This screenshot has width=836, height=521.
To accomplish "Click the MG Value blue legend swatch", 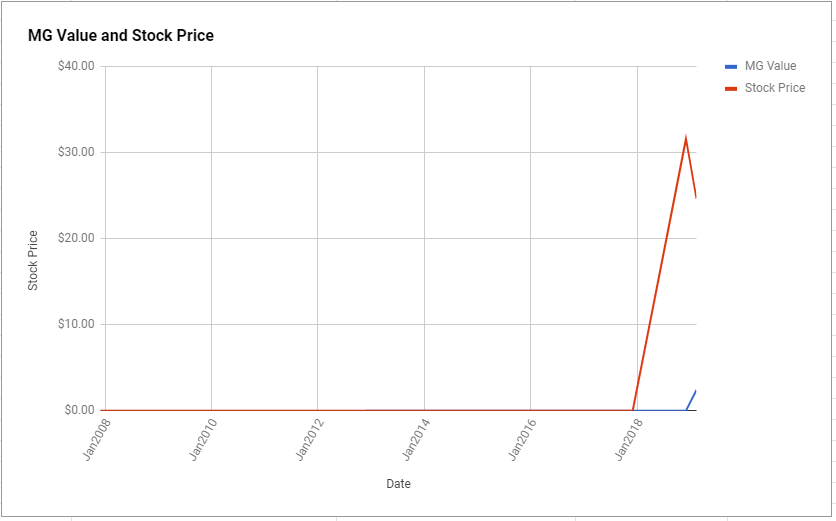I will (731, 67).
